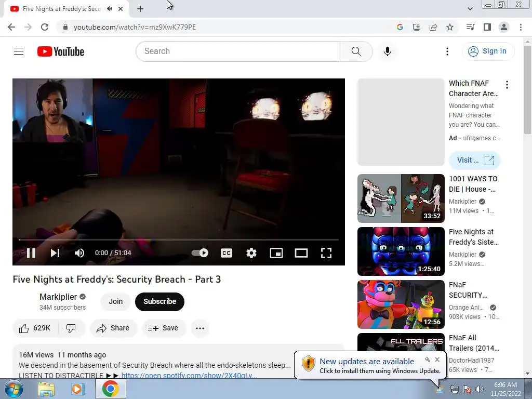This screenshot has height=399, width=532.
Task: Open FNaF All Trailers video title
Action: 474,343
